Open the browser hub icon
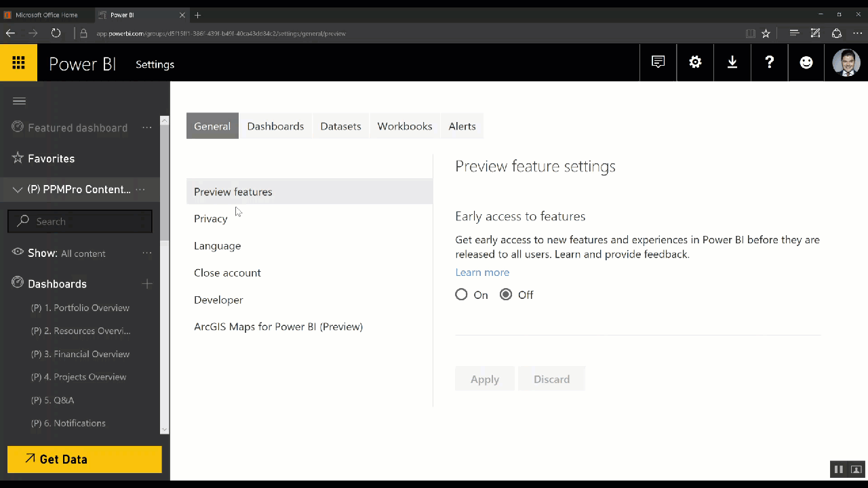This screenshot has height=488, width=868. point(794,33)
